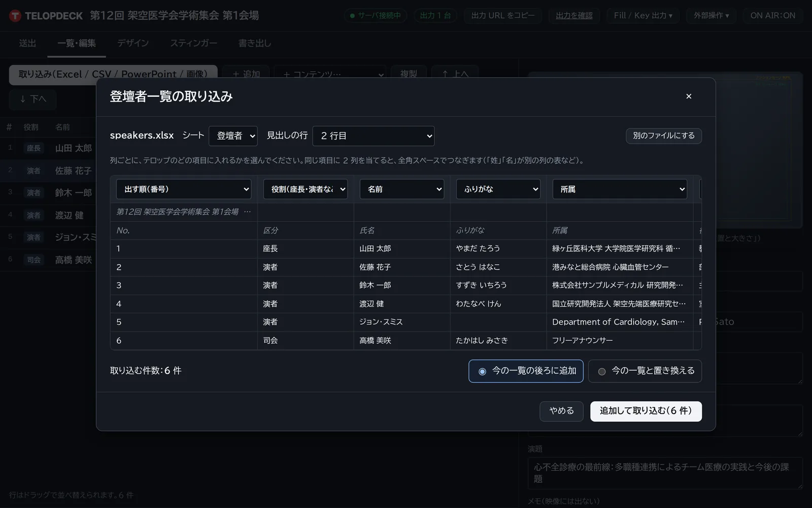Click the TELOPDECK logo icon
This screenshot has height=508, width=812.
click(15, 16)
